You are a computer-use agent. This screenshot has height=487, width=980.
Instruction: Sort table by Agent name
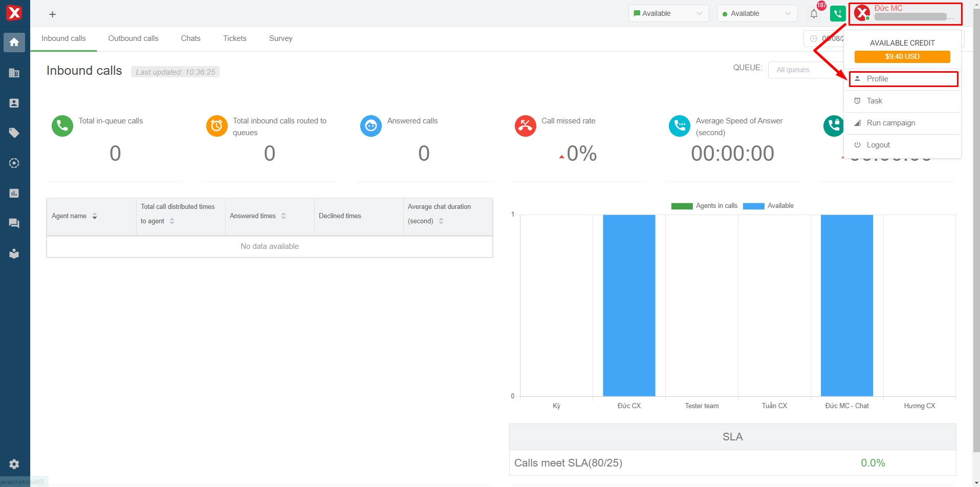(x=95, y=216)
